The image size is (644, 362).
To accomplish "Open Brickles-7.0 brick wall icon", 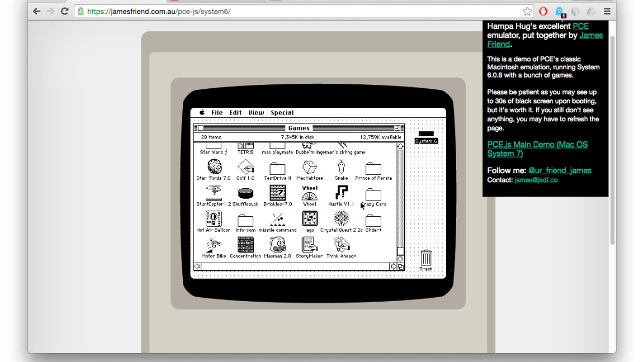I will pos(277,193).
